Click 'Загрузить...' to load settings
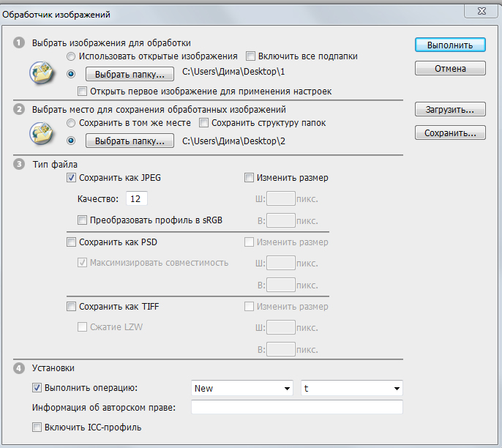This screenshot has width=502, height=448. click(x=450, y=111)
